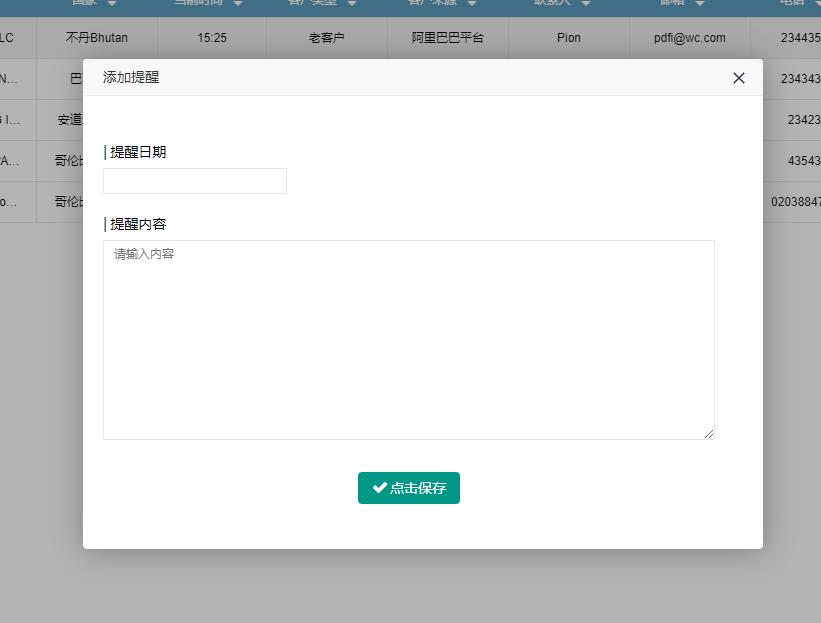The width and height of the screenshot is (821, 623).
Task: Open the 国家 column filter arrow
Action: (x=110, y=3)
